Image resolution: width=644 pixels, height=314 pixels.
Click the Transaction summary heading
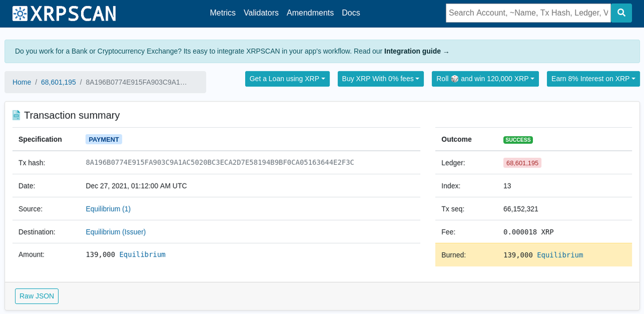point(72,115)
